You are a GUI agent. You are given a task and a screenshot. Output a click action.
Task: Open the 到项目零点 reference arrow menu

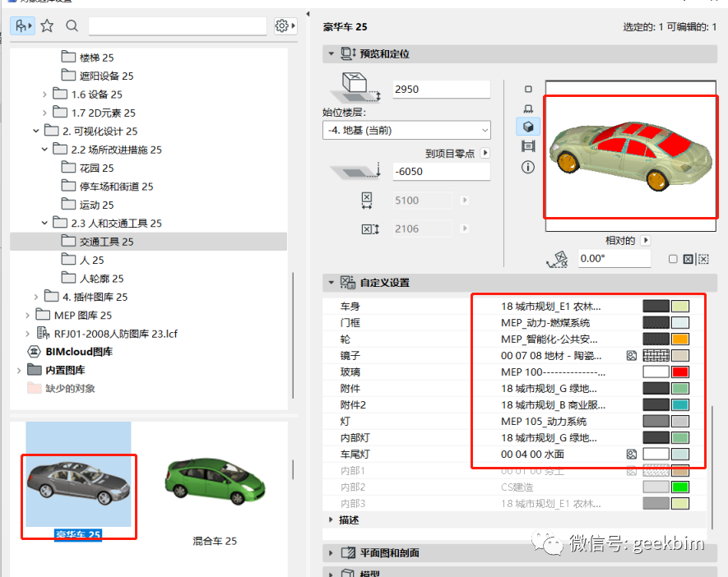tap(485, 153)
